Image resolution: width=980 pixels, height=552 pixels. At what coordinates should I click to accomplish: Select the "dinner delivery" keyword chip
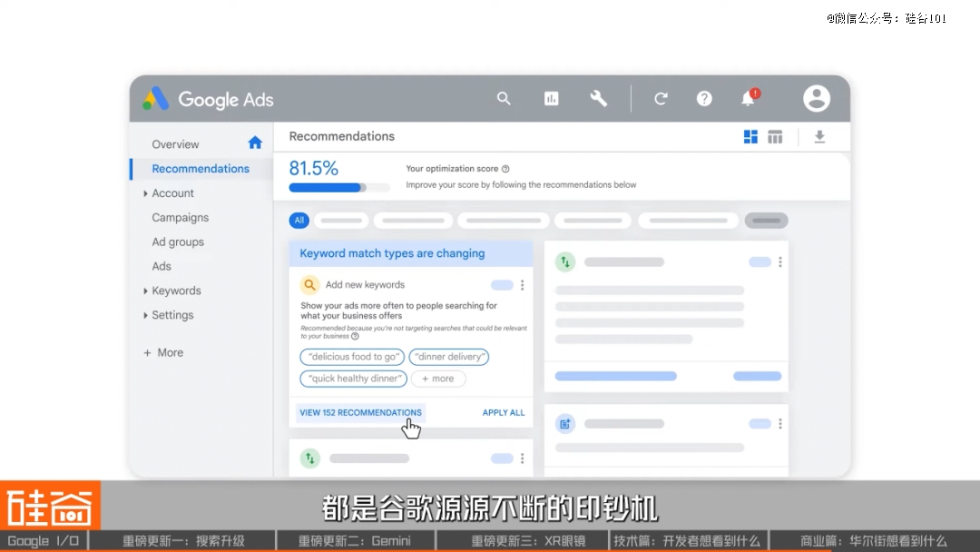[x=449, y=357]
